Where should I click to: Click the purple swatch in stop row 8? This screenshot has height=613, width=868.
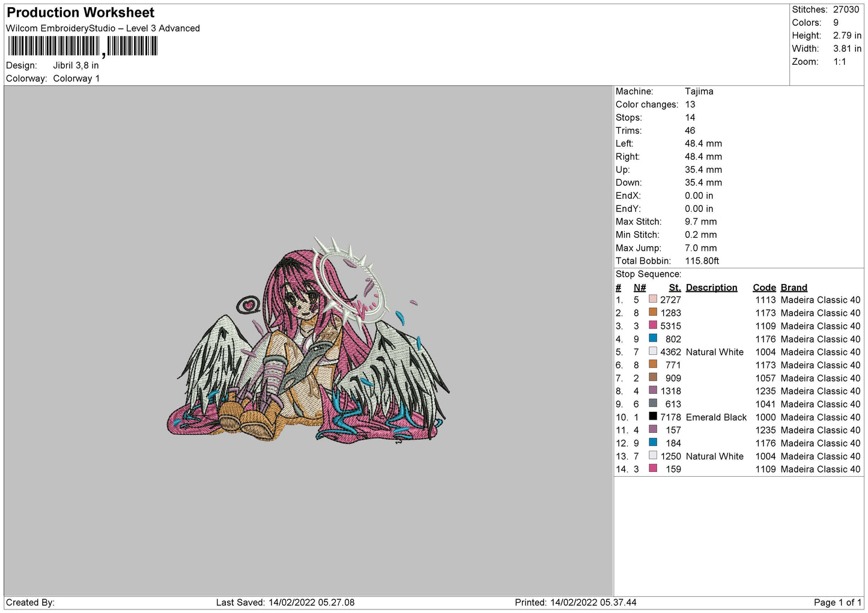[x=652, y=390]
